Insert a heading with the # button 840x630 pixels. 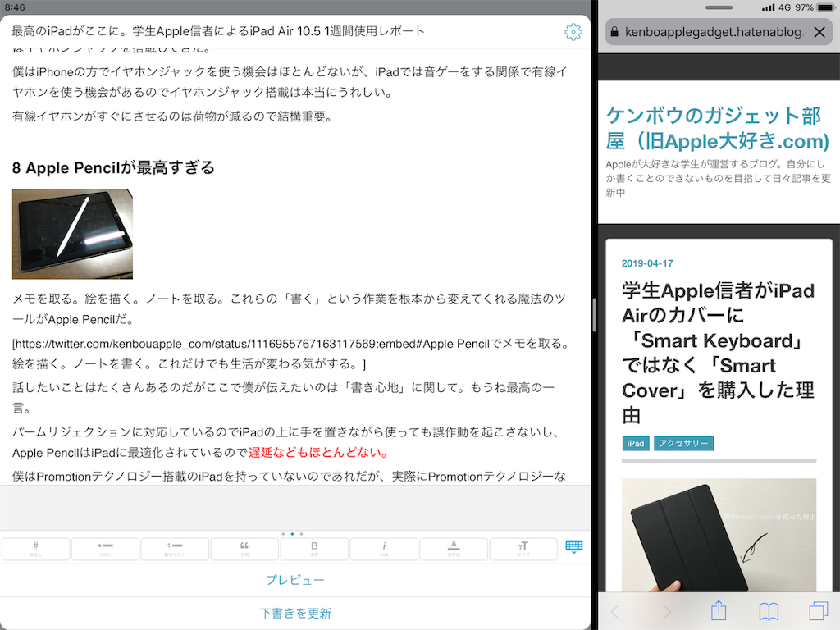(36, 549)
